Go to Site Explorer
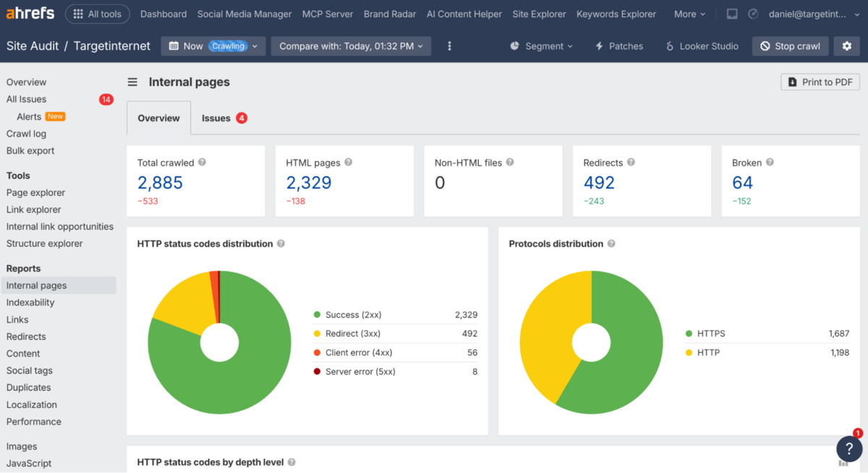868x473 pixels. tap(539, 14)
